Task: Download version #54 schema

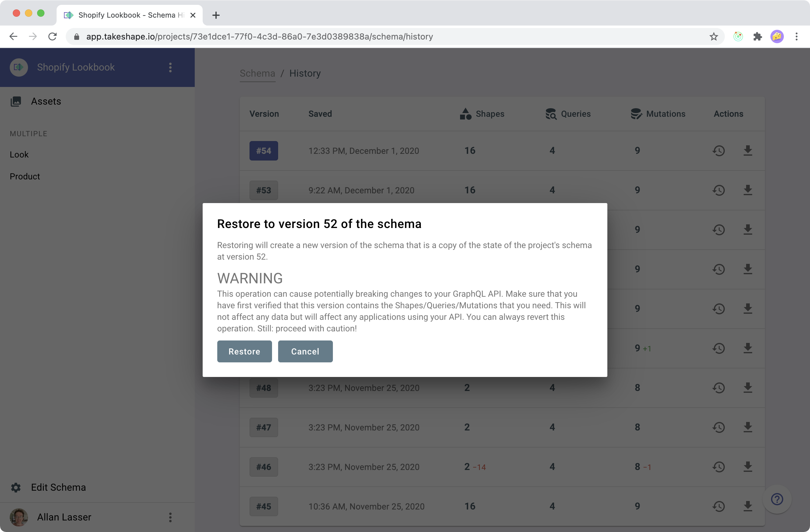Action: point(748,150)
